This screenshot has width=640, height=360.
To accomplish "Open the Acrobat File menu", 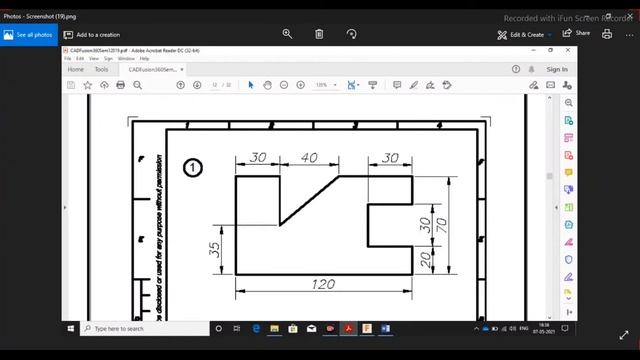I will [x=68, y=59].
